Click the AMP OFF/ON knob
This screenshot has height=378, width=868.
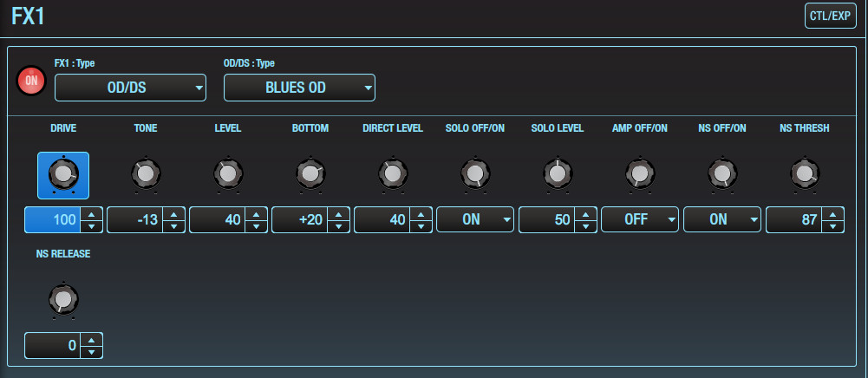coord(640,174)
